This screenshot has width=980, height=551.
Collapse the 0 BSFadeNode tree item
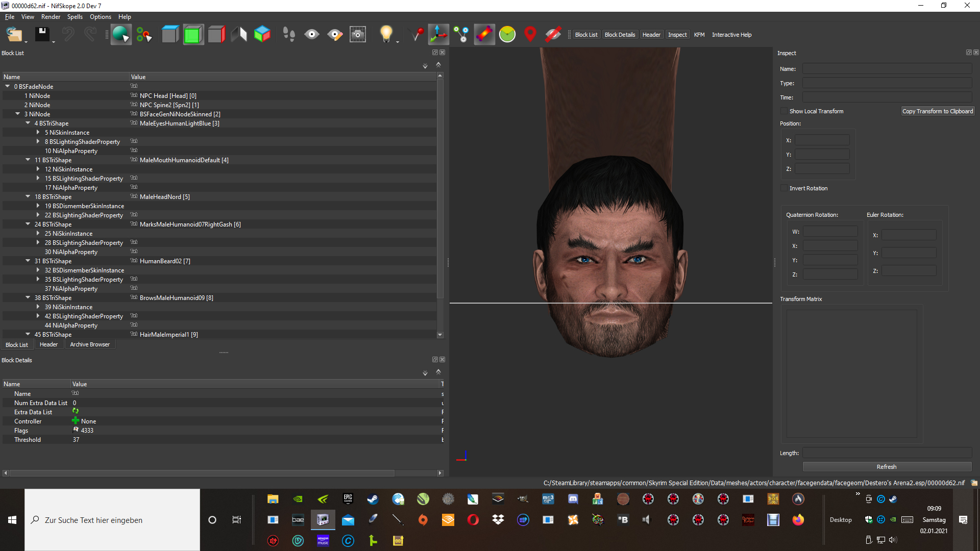[x=8, y=87]
